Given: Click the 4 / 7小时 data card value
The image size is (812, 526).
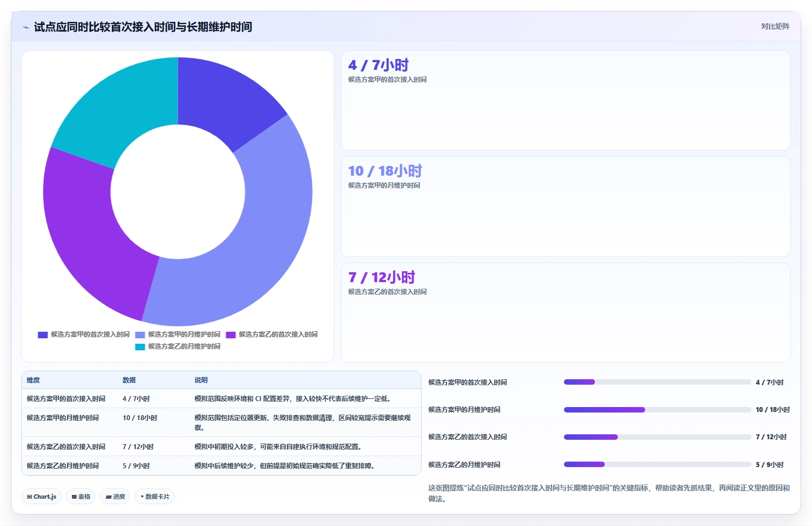Looking at the screenshot, I should click(x=378, y=65).
